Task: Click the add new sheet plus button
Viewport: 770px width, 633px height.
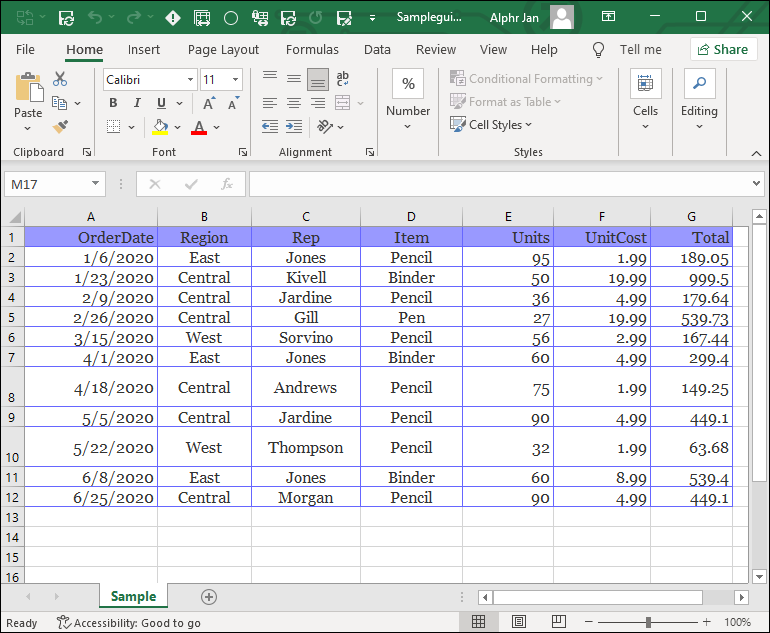Action: 209,596
